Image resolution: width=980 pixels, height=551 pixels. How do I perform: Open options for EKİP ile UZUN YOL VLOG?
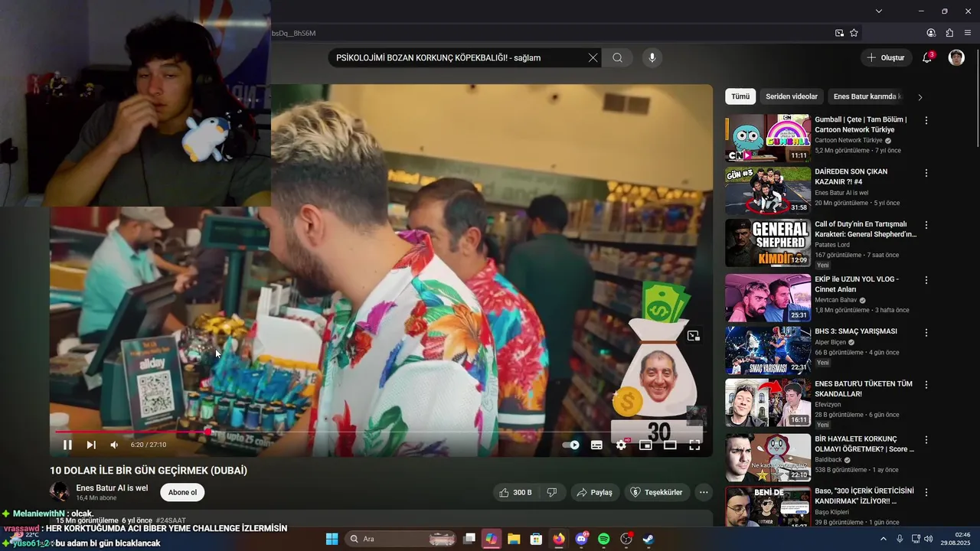click(x=926, y=280)
